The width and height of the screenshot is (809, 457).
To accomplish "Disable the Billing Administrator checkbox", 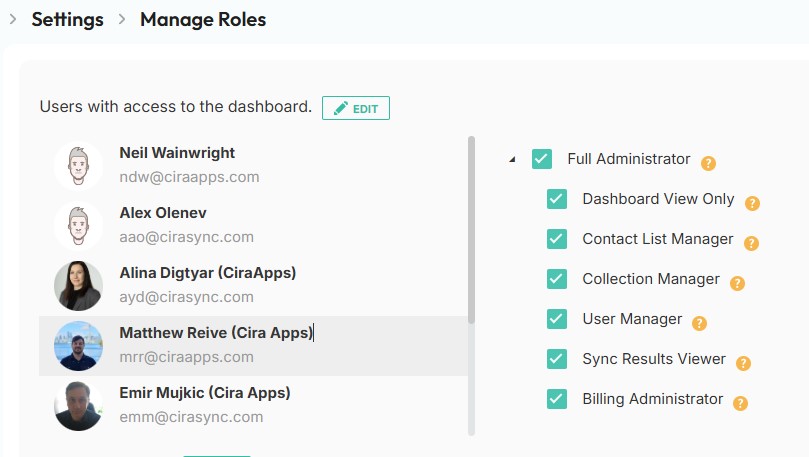I will coord(557,399).
